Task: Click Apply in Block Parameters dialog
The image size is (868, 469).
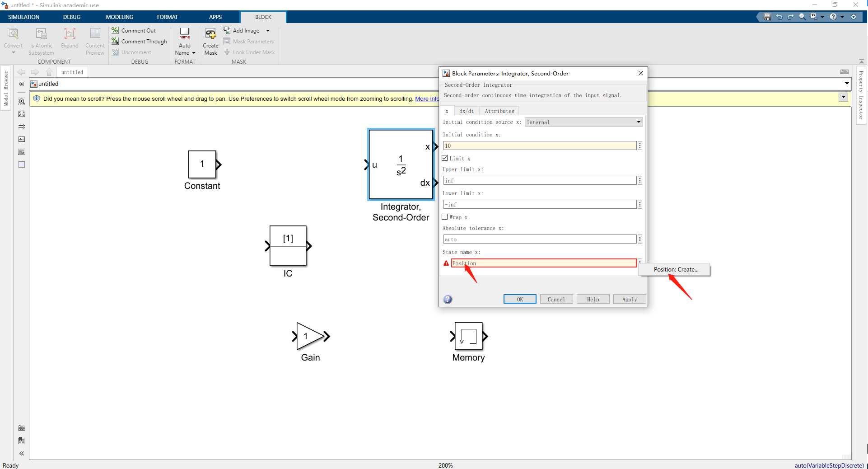Action: [630, 299]
